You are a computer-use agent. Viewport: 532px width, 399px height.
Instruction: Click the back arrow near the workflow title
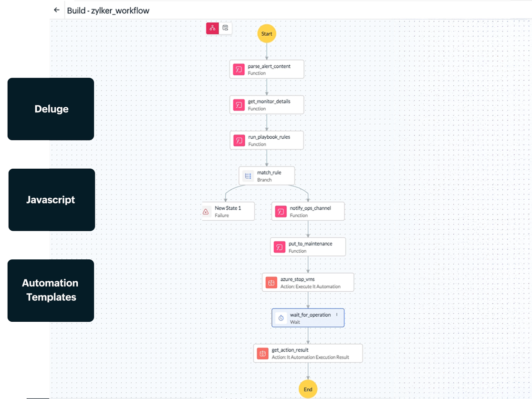(56, 10)
